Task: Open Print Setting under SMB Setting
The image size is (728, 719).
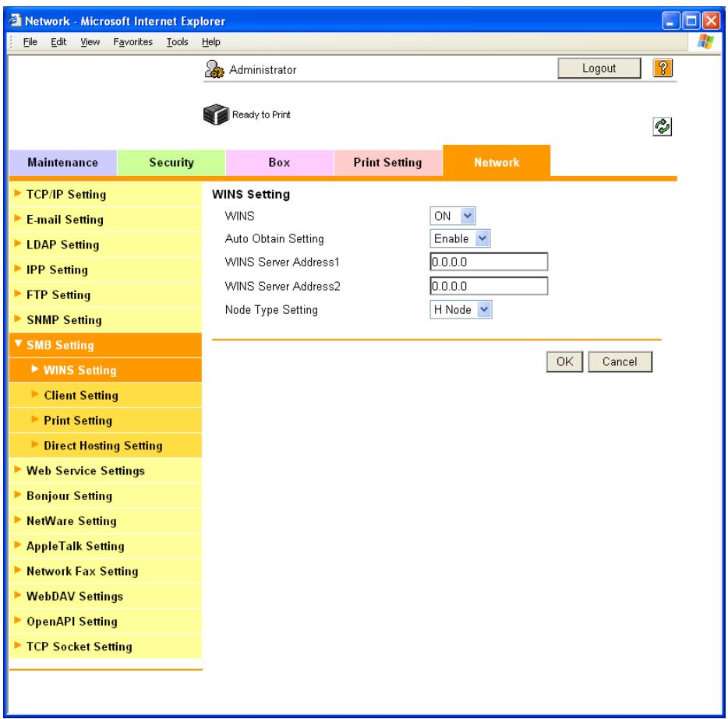Action: (x=105, y=420)
